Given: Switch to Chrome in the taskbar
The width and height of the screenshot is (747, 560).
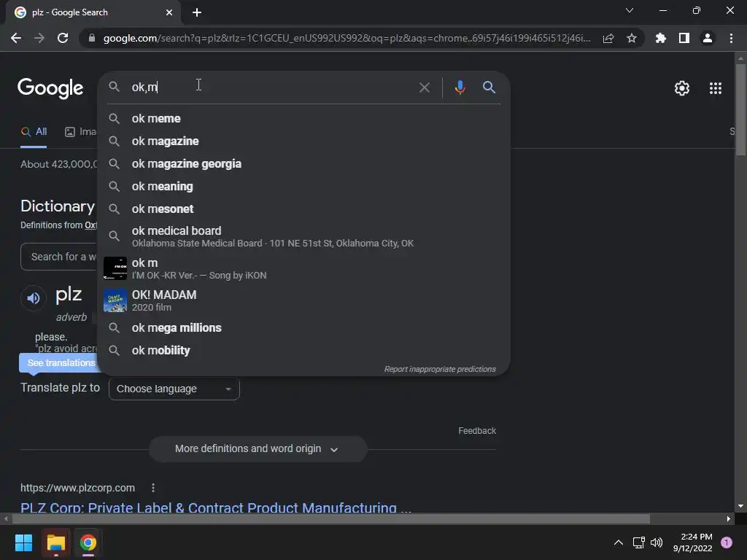Looking at the screenshot, I should click(88, 542).
